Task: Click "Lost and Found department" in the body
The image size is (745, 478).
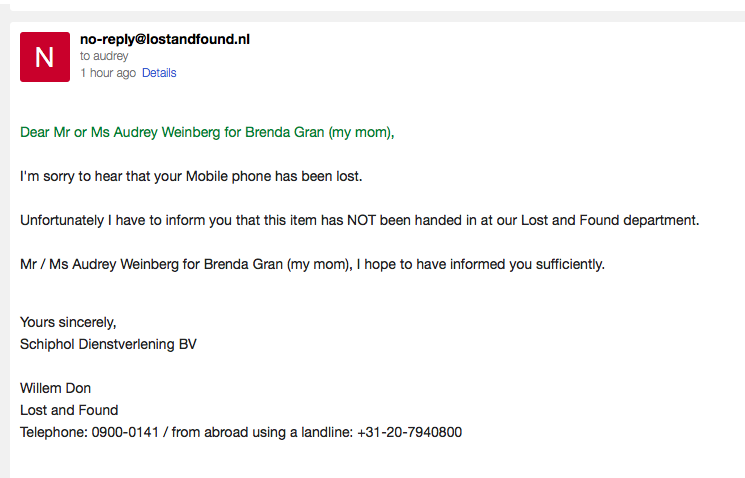Action: (x=610, y=220)
